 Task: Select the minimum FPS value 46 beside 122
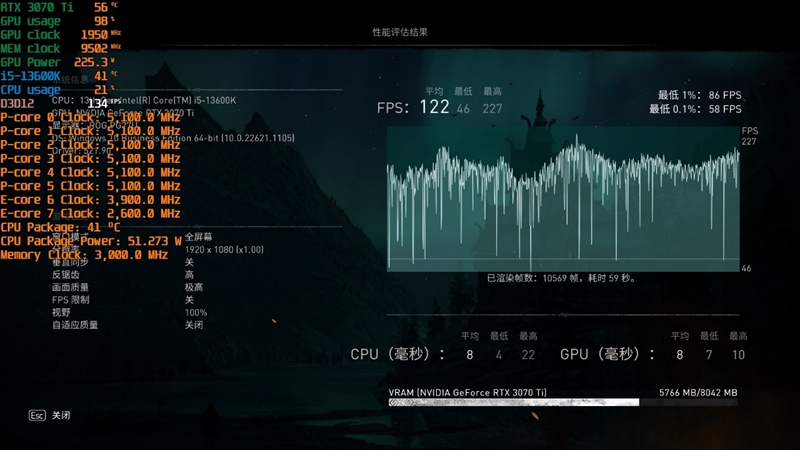click(463, 109)
